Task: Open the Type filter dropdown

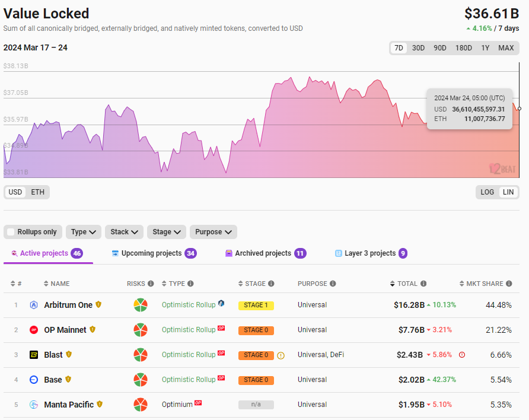Action: click(84, 232)
